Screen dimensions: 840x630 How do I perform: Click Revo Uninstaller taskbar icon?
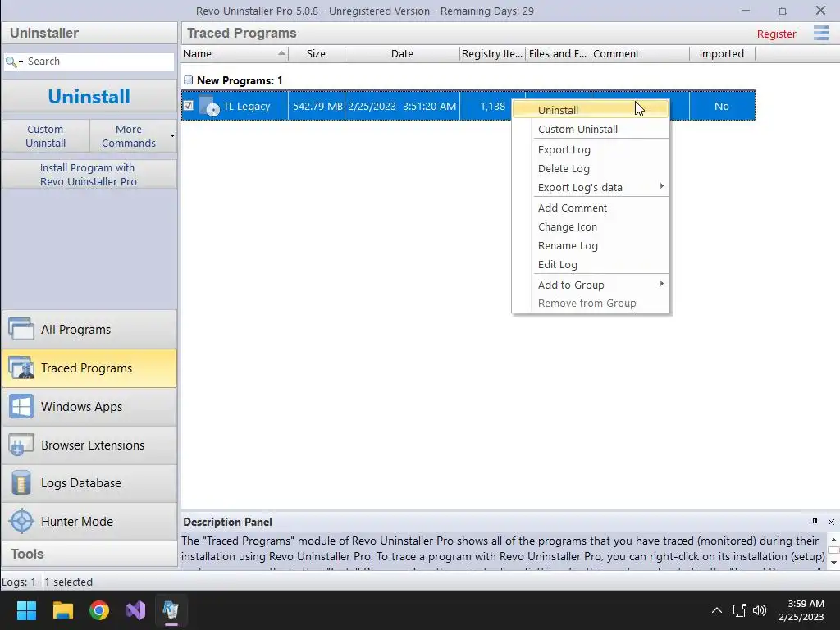(x=171, y=610)
